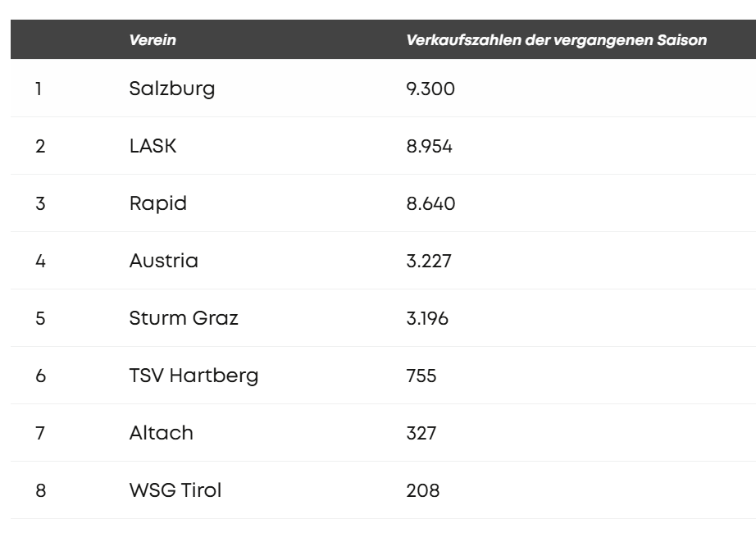Screen dimensions: 756x542
Task: Select the Rapid table cell
Action: (157, 203)
